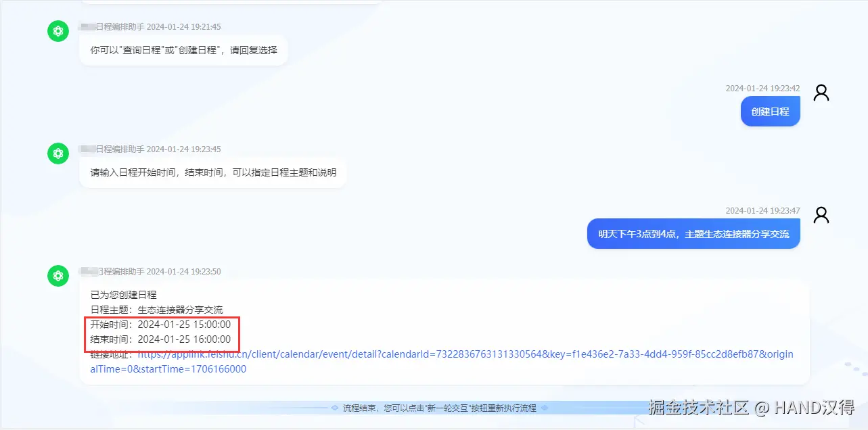Open the assistant avatar beside the 19:23:50 reply
This screenshot has height=430, width=868.
58,275
